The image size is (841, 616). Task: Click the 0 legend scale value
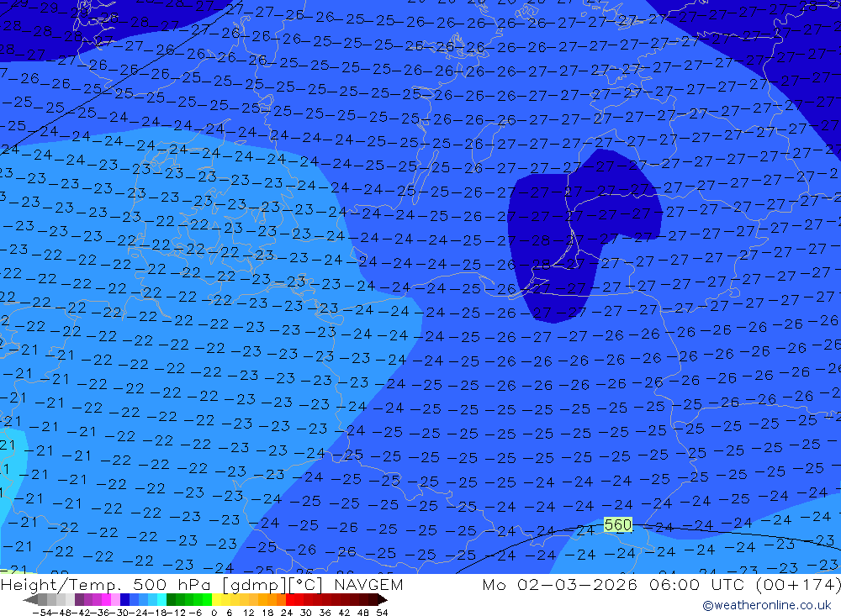tap(214, 613)
